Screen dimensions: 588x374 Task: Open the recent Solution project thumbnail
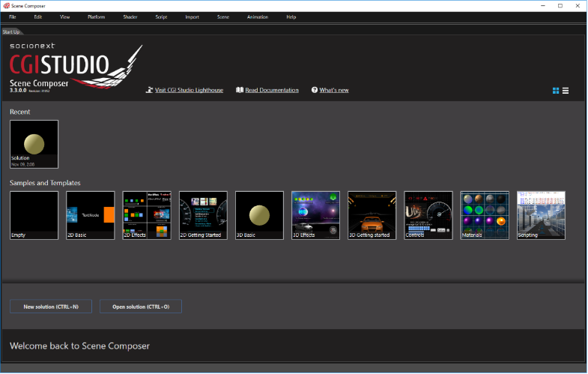click(x=34, y=144)
